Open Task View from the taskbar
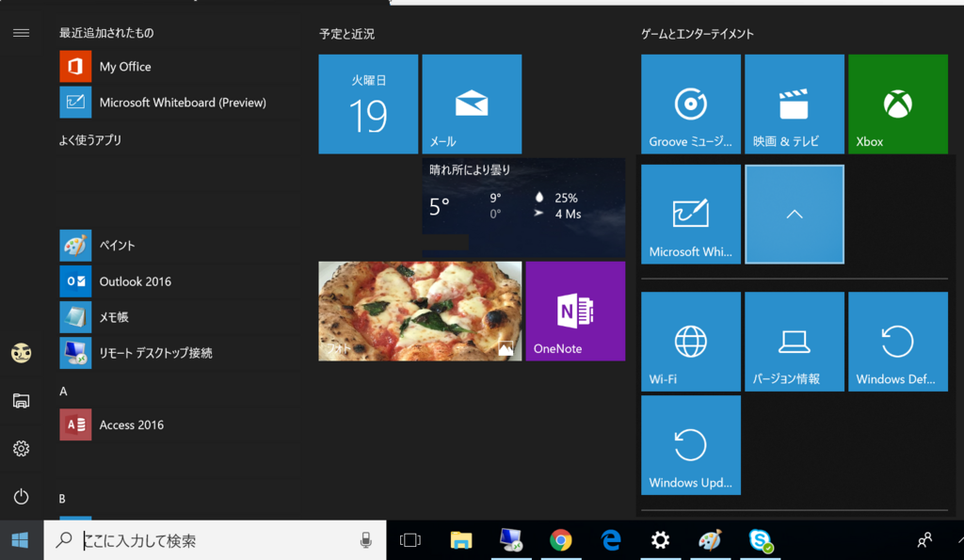964x560 pixels. [410, 540]
